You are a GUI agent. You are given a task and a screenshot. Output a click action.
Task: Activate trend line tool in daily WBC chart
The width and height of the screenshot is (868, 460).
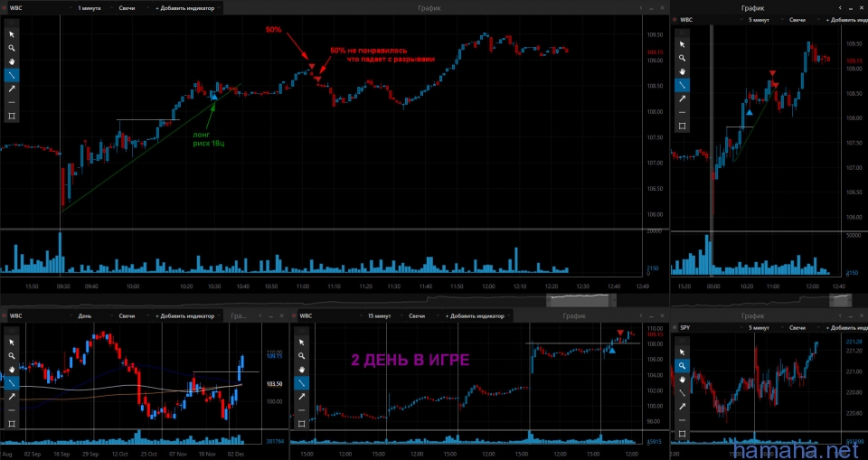click(12, 383)
